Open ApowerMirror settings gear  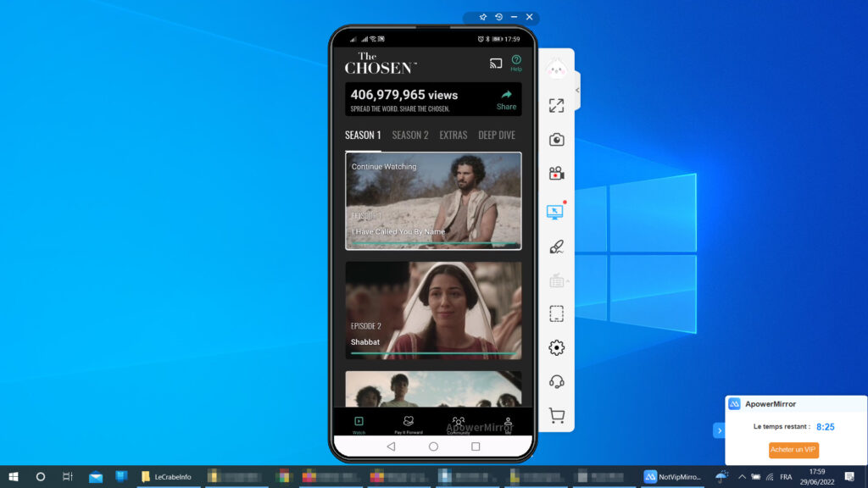pyautogui.click(x=556, y=347)
